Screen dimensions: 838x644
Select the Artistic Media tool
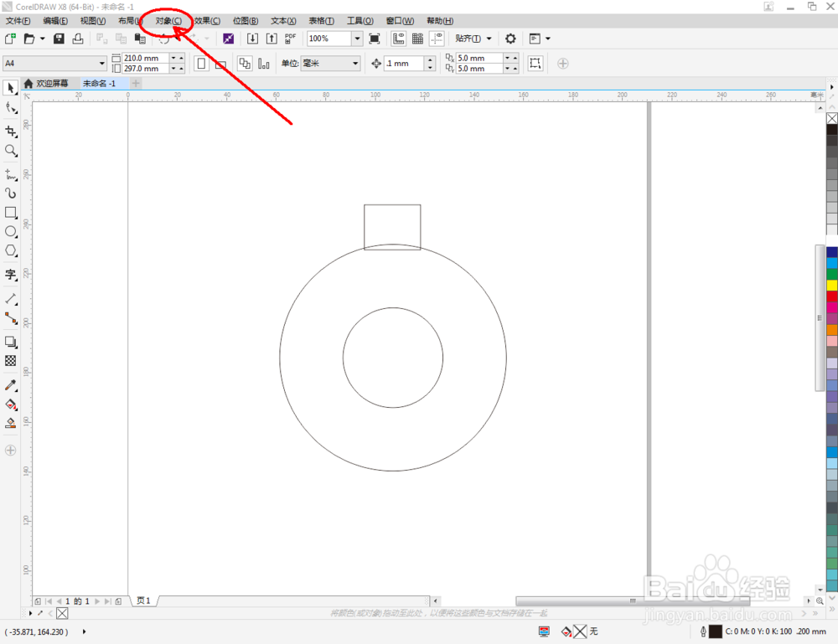pos(11,193)
